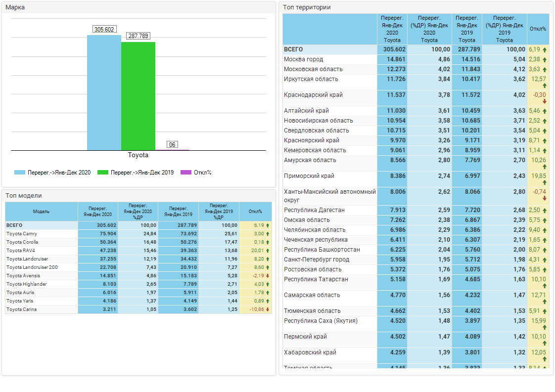
Task: Click Откл% header in Топ модели table
Action: (x=255, y=212)
